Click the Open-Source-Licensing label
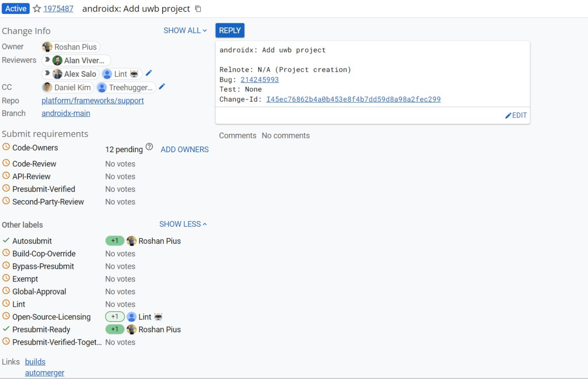 tap(51, 317)
